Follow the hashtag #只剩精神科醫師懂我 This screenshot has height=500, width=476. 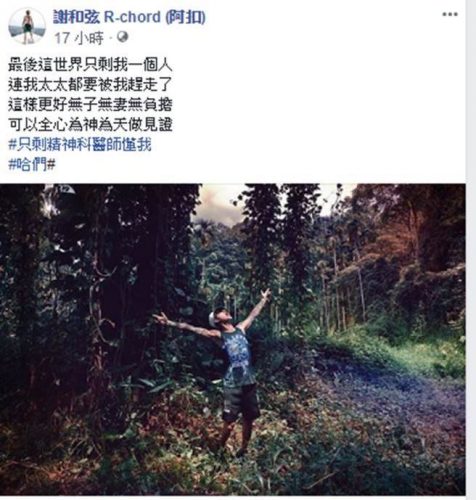click(x=80, y=145)
